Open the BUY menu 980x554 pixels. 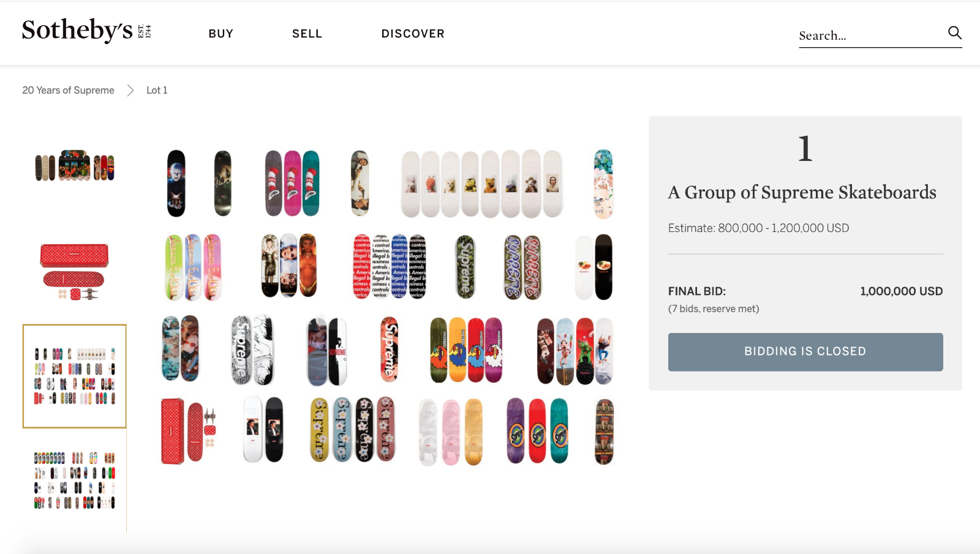(221, 34)
